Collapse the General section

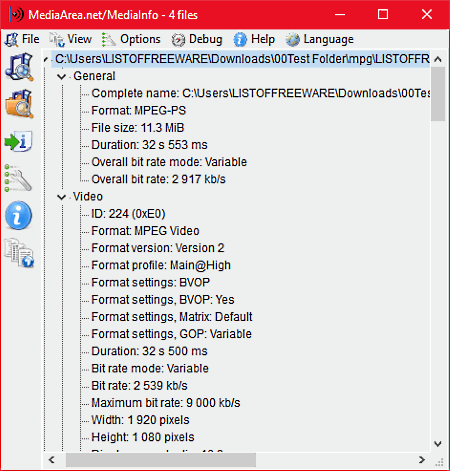pos(61,77)
